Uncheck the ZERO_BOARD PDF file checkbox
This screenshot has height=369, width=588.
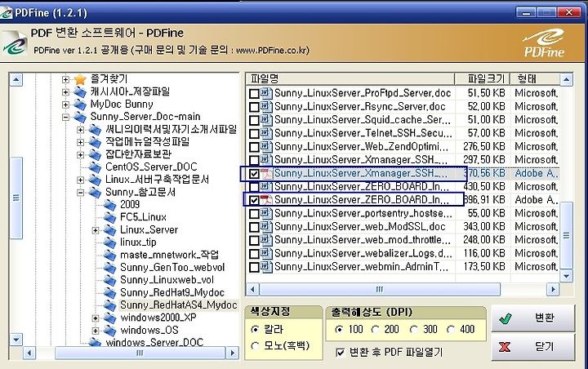[x=254, y=200]
